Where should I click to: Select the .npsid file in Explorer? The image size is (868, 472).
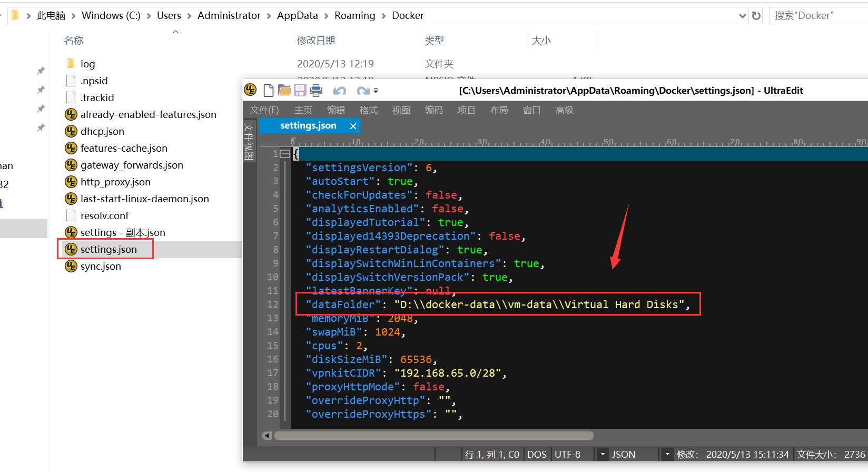pyautogui.click(x=94, y=81)
